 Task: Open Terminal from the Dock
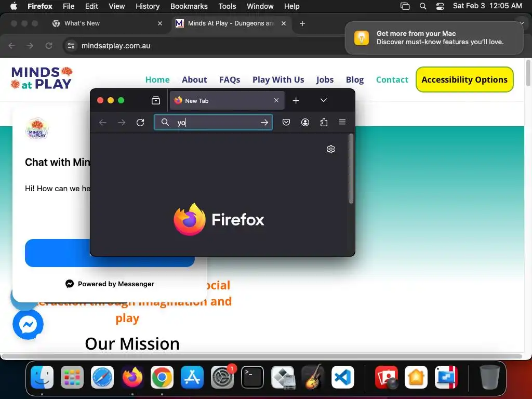252,377
